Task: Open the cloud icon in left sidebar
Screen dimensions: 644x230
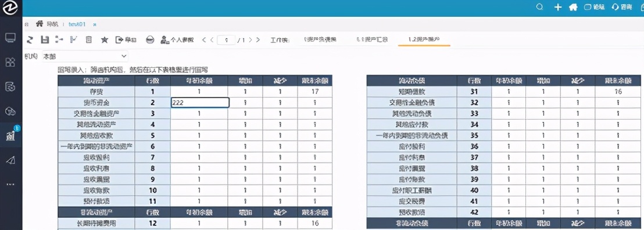Action: [x=10, y=111]
